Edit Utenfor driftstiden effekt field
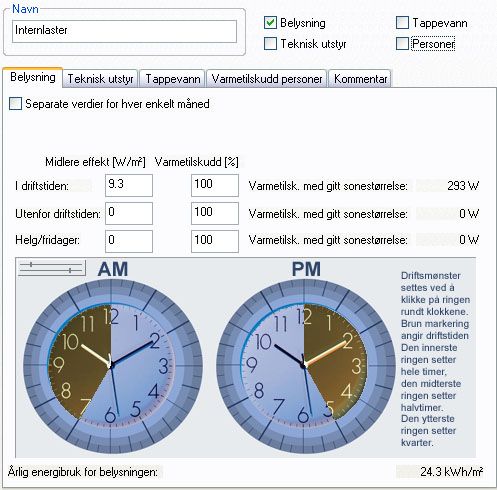This screenshot has width=497, height=490. [129, 213]
